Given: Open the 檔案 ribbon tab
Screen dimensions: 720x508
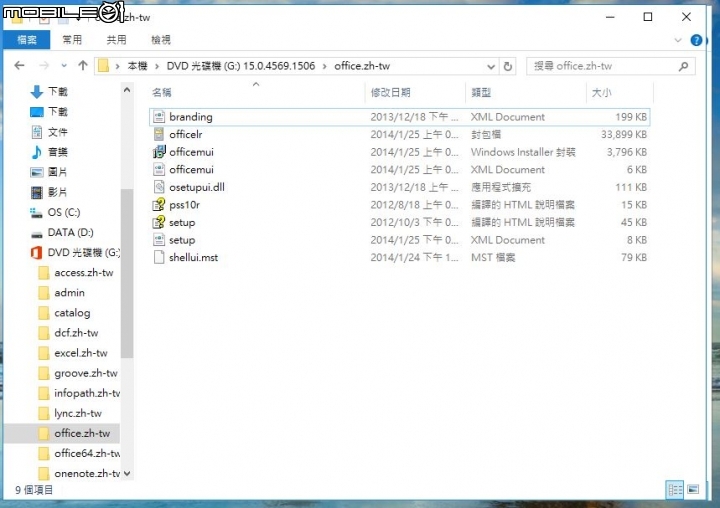Looking at the screenshot, I should pyautogui.click(x=27, y=40).
